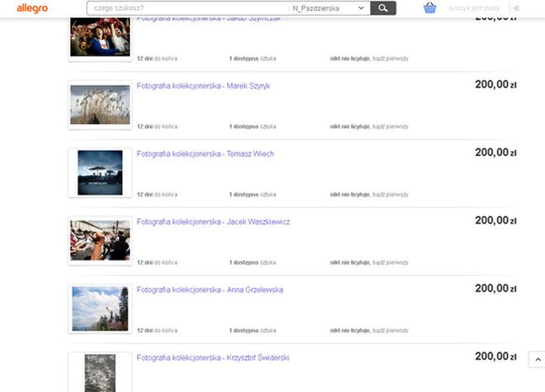Click the back-to-top arrow button
545x392 pixels.
[537, 359]
